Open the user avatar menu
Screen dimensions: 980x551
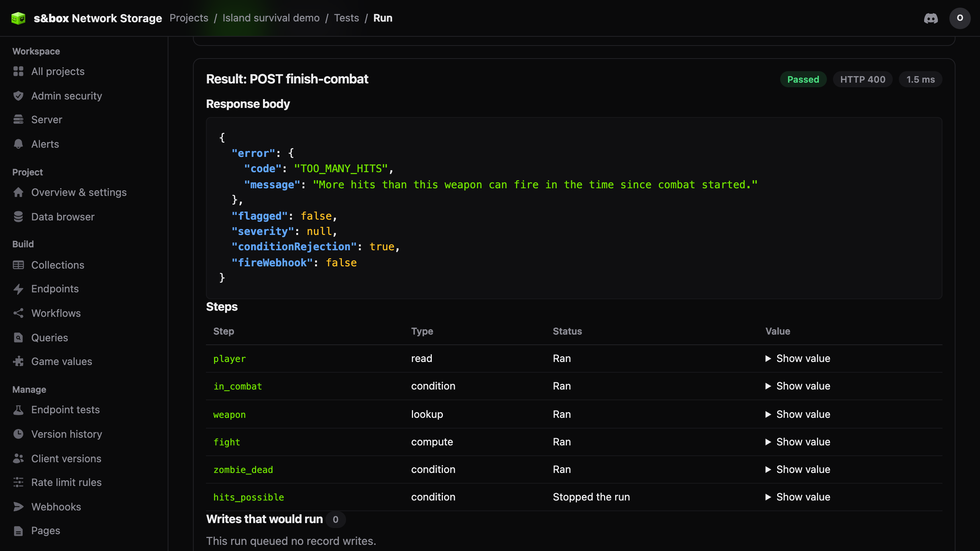click(960, 18)
